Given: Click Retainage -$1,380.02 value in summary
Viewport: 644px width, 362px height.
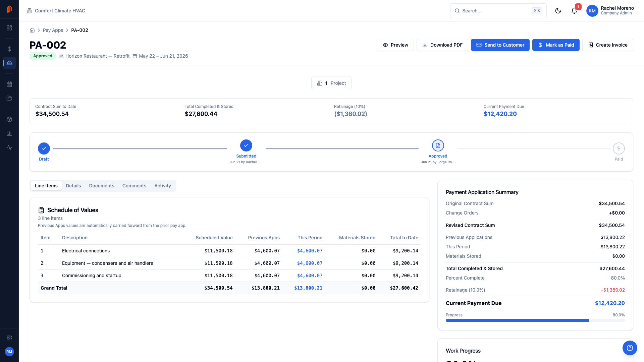Looking at the screenshot, I should pos(613,290).
